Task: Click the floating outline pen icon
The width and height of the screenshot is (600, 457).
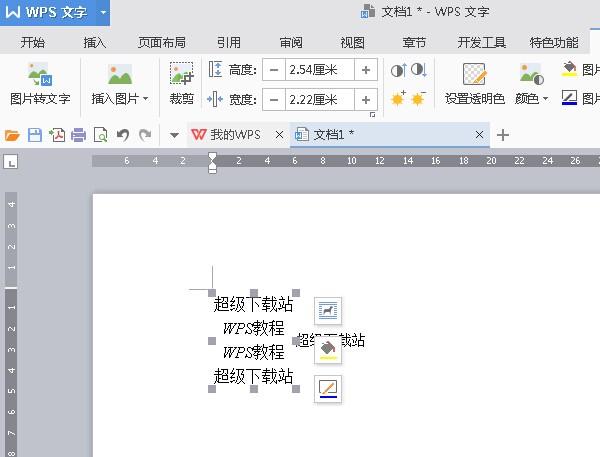Action: (x=328, y=389)
